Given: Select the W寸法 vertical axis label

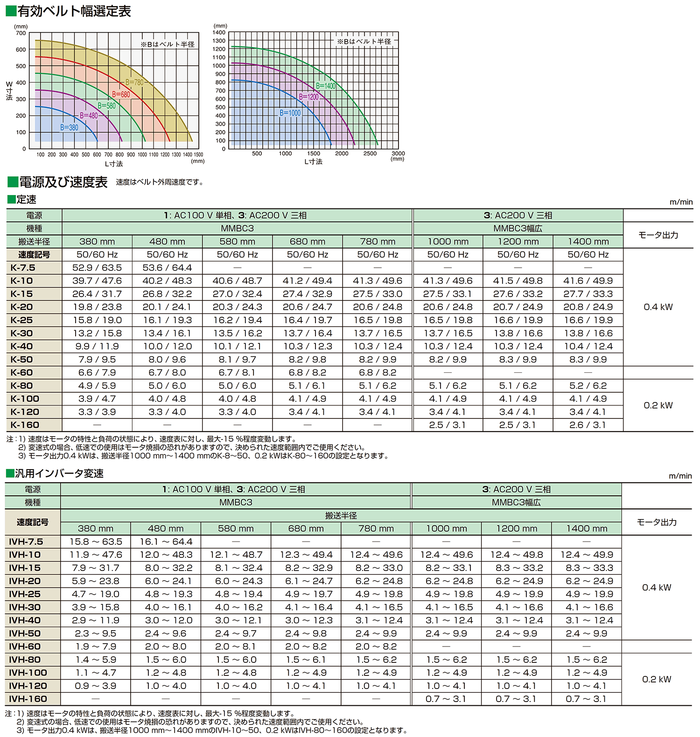Looking at the screenshot, I should (x=9, y=91).
